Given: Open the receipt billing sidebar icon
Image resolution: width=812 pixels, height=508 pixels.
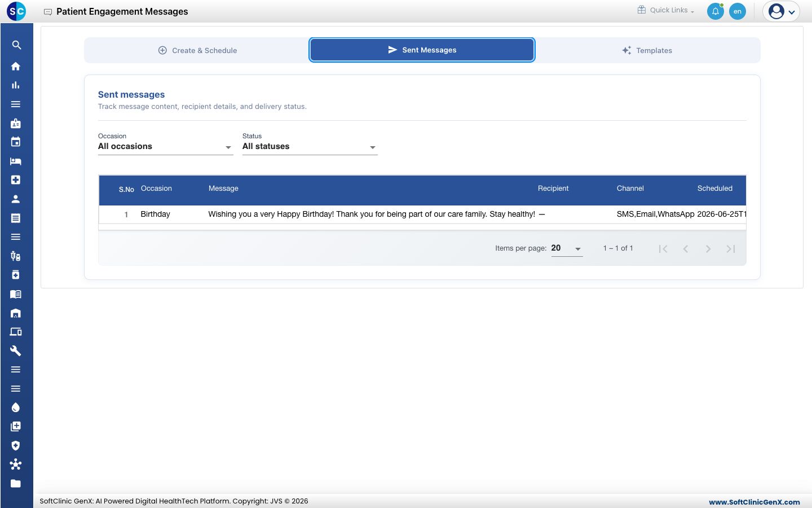Looking at the screenshot, I should [16, 218].
